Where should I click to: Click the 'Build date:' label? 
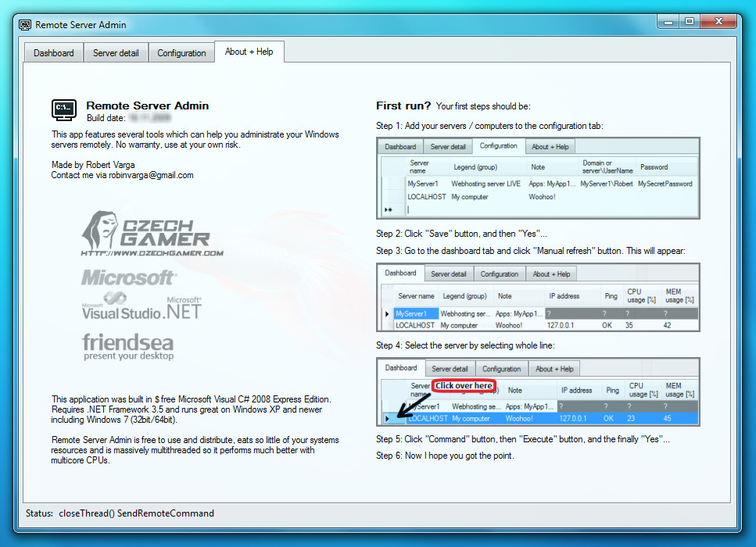point(106,118)
